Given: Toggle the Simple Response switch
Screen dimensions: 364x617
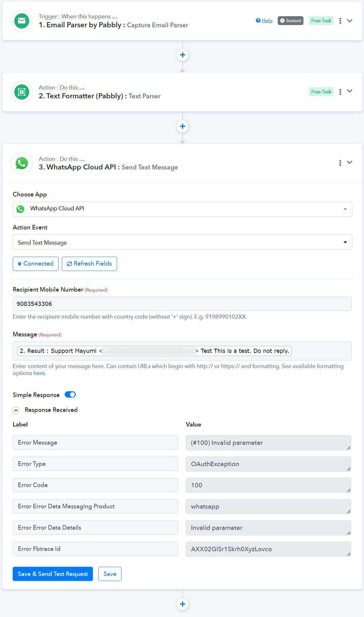Looking at the screenshot, I should [70, 395].
